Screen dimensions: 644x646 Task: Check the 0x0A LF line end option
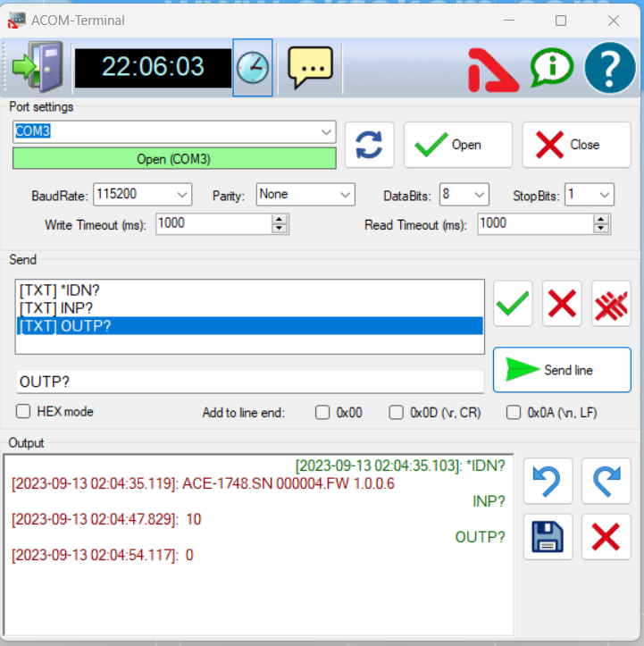[514, 412]
